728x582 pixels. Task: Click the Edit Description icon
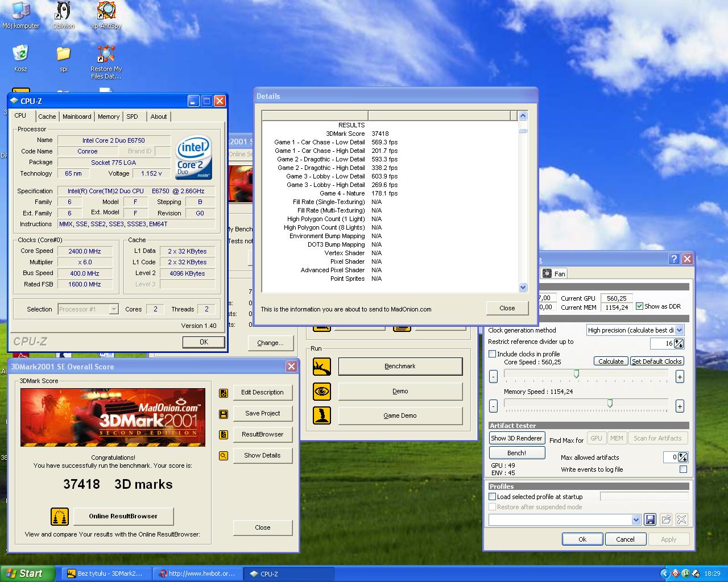(224, 393)
